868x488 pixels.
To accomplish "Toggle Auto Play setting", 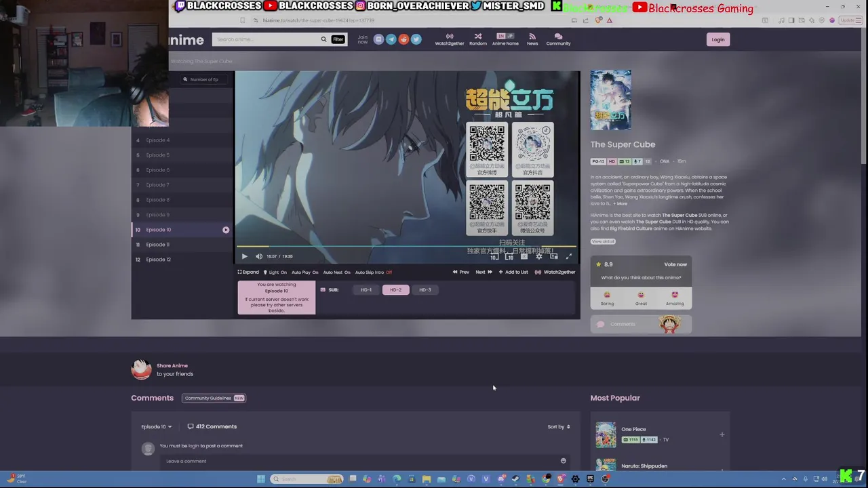I will pos(304,272).
